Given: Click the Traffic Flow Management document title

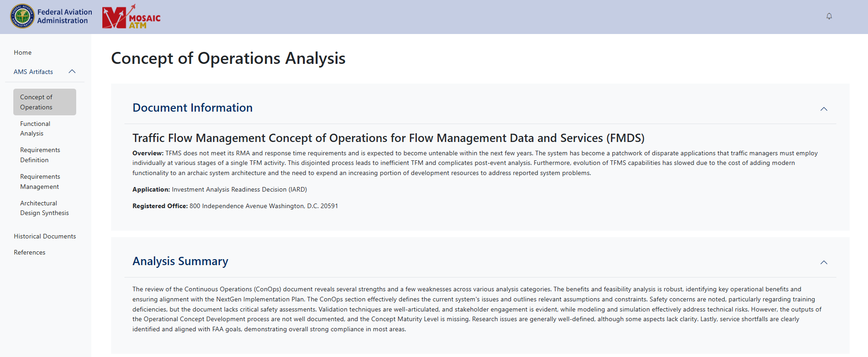Looking at the screenshot, I should [388, 138].
